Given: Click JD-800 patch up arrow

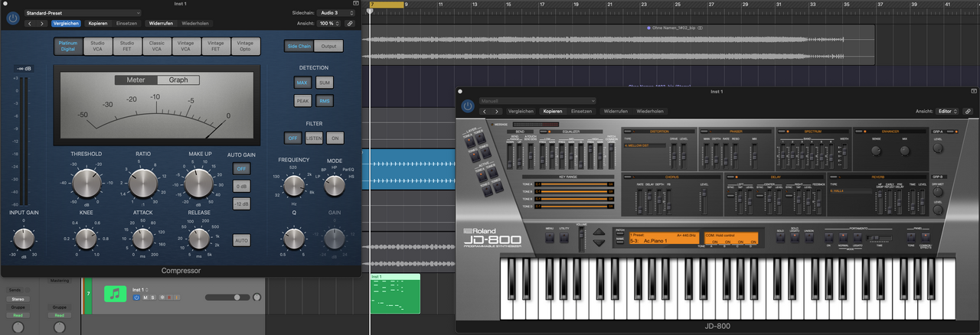Looking at the screenshot, I should 599,233.
